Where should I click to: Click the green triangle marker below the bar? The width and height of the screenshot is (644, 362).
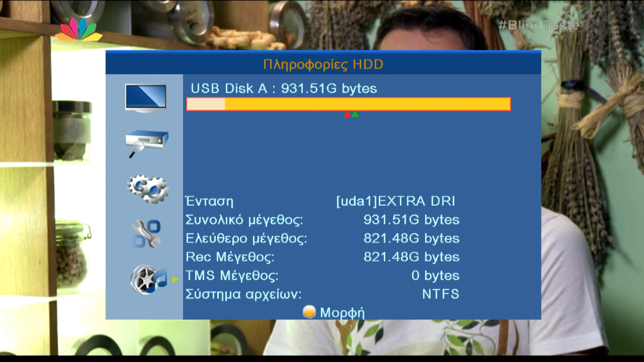[x=355, y=114]
